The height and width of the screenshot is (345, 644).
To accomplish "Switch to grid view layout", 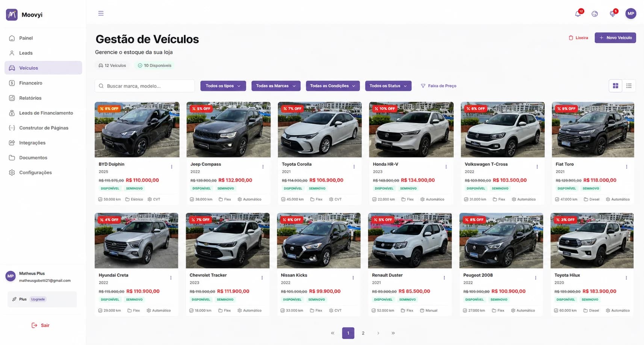I will 615,86.
